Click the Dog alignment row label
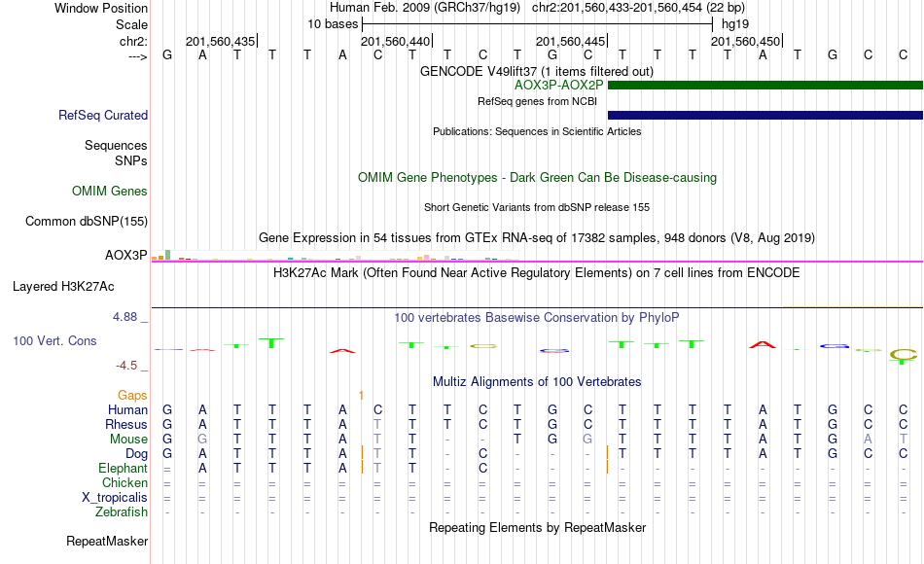This screenshot has height=564, width=924. click(x=137, y=454)
